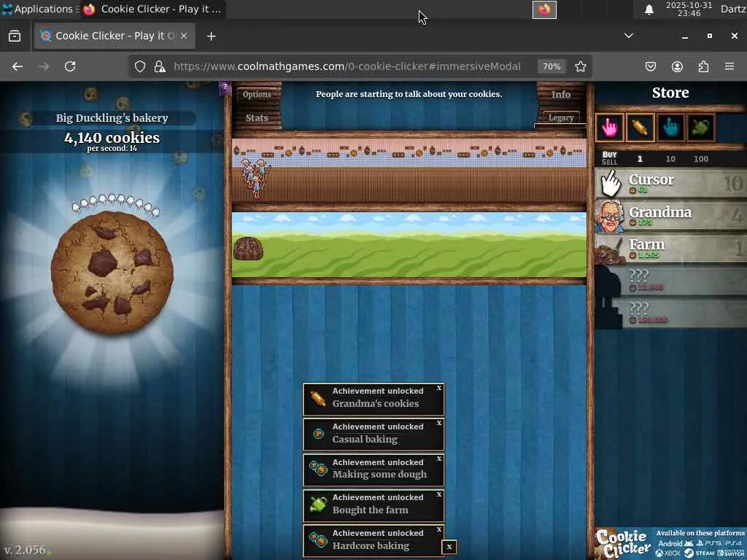
Task: Open the Legacy panel
Action: 561,117
